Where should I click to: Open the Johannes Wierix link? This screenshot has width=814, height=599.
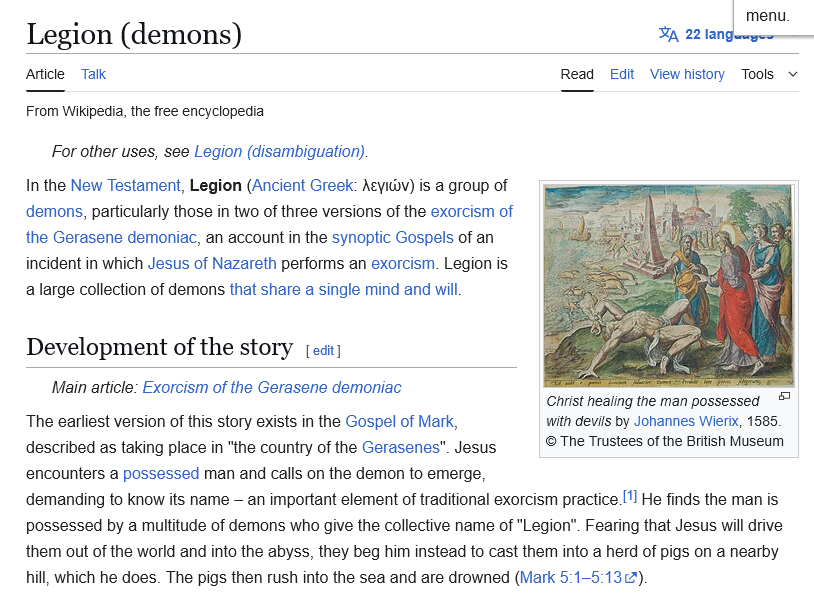(x=686, y=421)
